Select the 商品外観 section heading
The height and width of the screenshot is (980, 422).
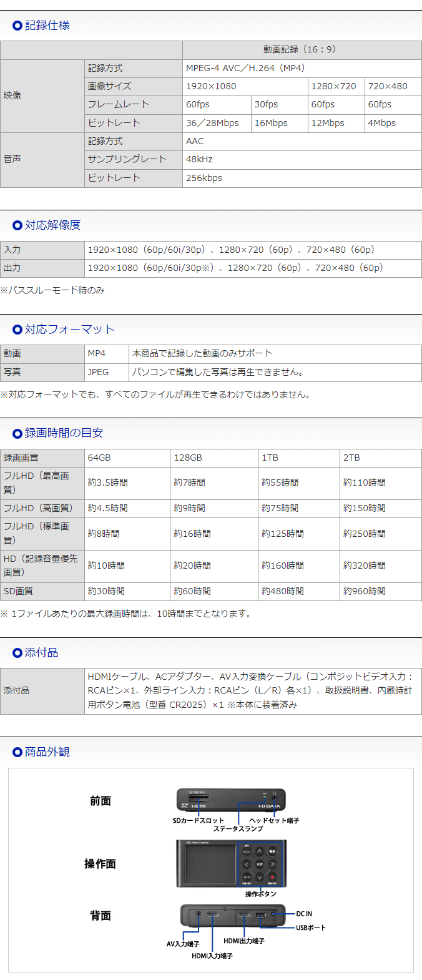[x=47, y=752]
